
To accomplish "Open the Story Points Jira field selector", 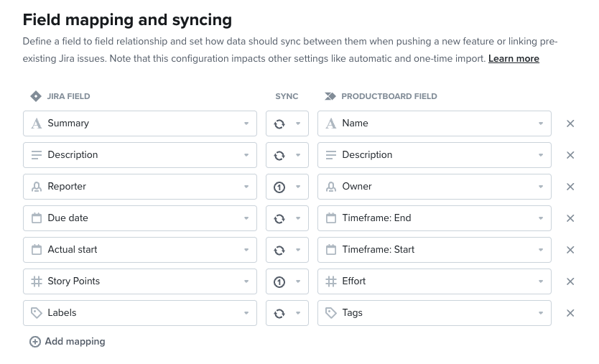I will 140,281.
